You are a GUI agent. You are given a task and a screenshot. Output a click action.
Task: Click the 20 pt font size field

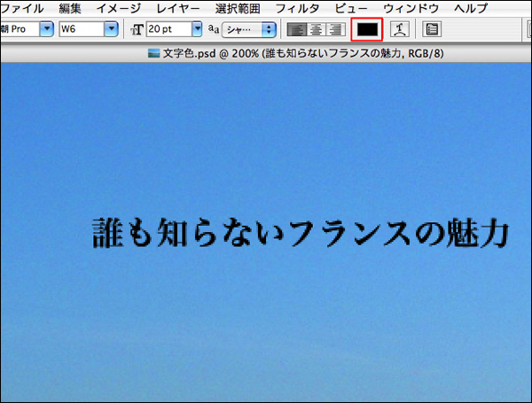pyautogui.click(x=167, y=29)
